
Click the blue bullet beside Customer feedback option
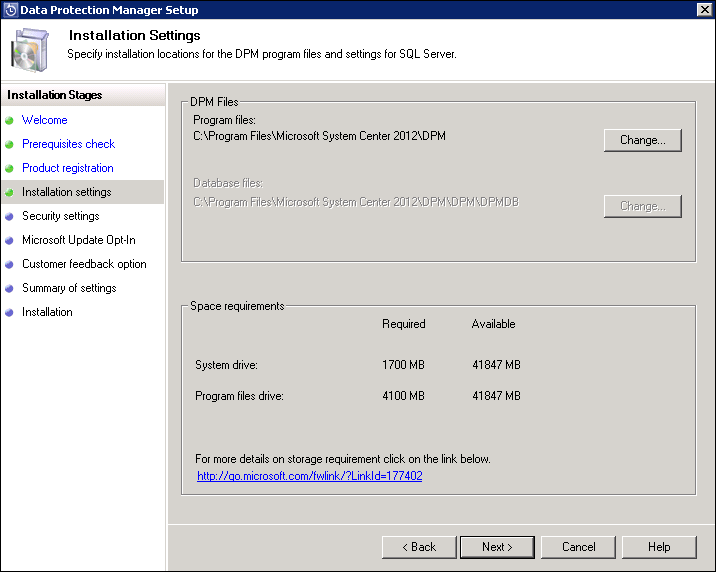[x=9, y=264]
